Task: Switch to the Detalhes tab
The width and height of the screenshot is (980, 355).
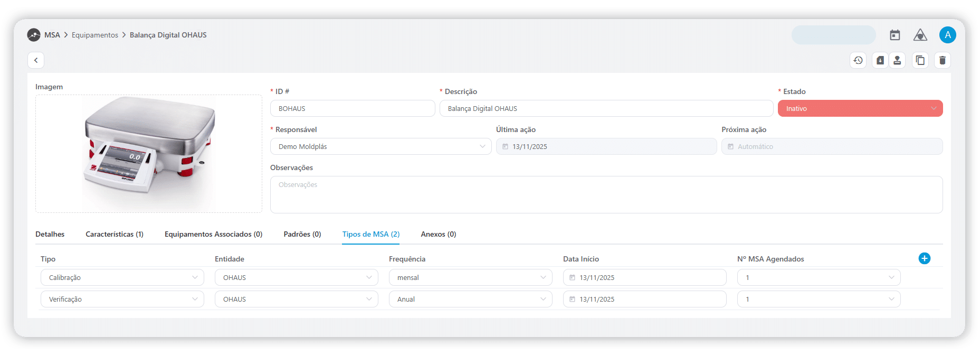Action: pyautogui.click(x=50, y=234)
